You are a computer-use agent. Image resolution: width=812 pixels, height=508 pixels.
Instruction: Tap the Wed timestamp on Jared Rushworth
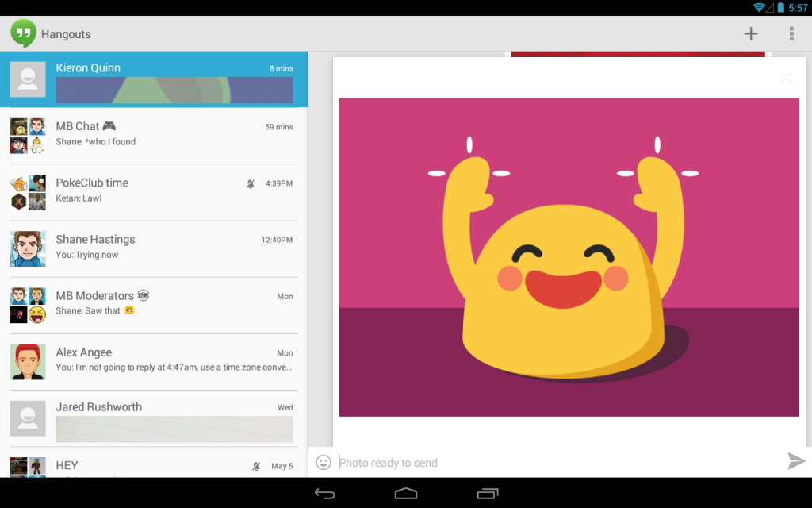tap(285, 407)
